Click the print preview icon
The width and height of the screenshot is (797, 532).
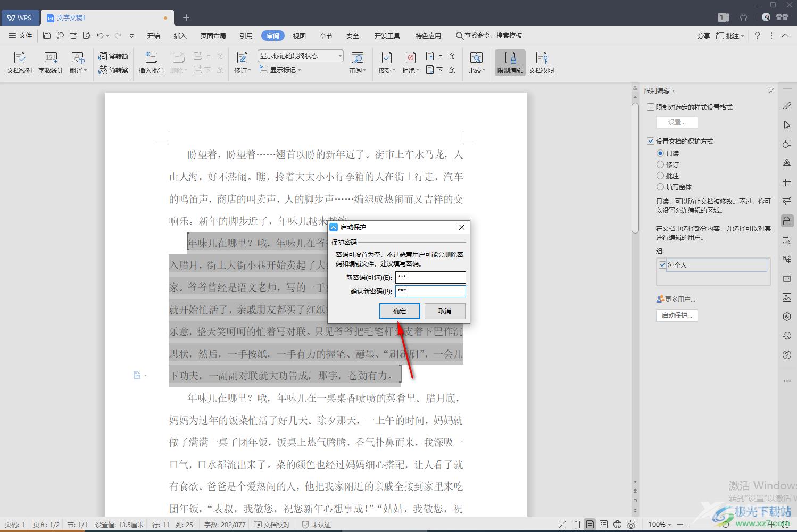tap(87, 36)
